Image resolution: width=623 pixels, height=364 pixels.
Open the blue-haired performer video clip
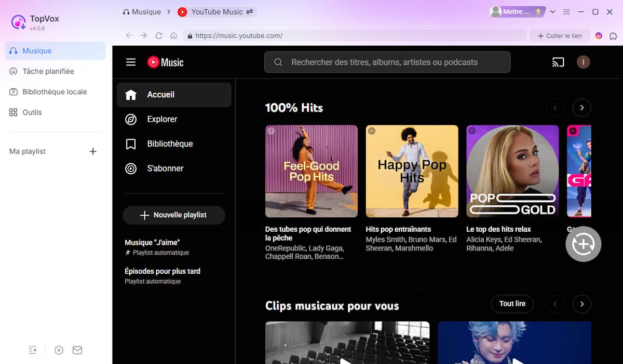[x=514, y=343]
